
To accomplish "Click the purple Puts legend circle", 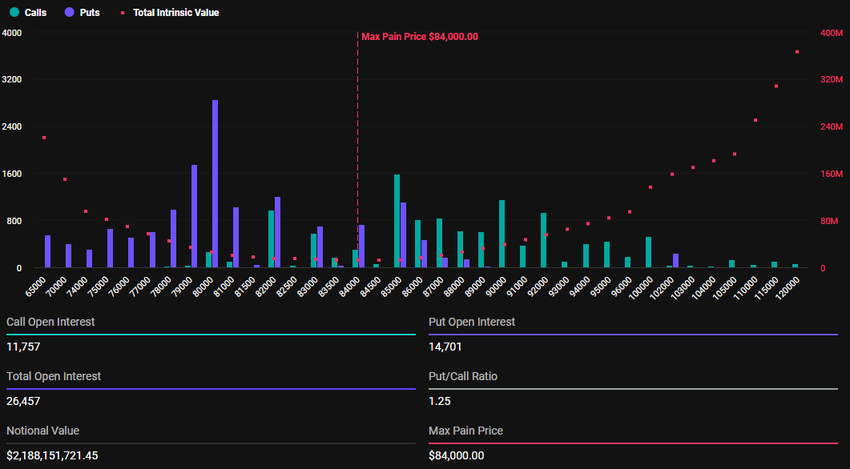I will click(x=68, y=13).
